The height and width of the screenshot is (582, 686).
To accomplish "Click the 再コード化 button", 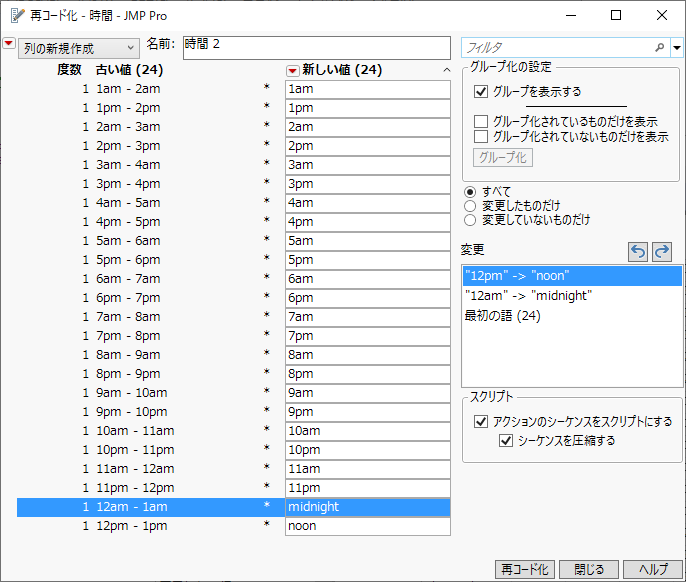I will [524, 569].
